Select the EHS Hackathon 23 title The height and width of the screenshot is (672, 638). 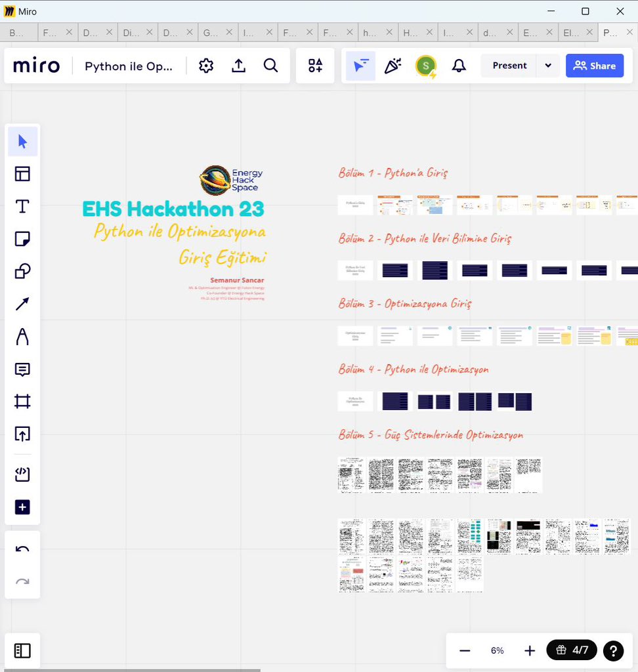click(x=173, y=209)
